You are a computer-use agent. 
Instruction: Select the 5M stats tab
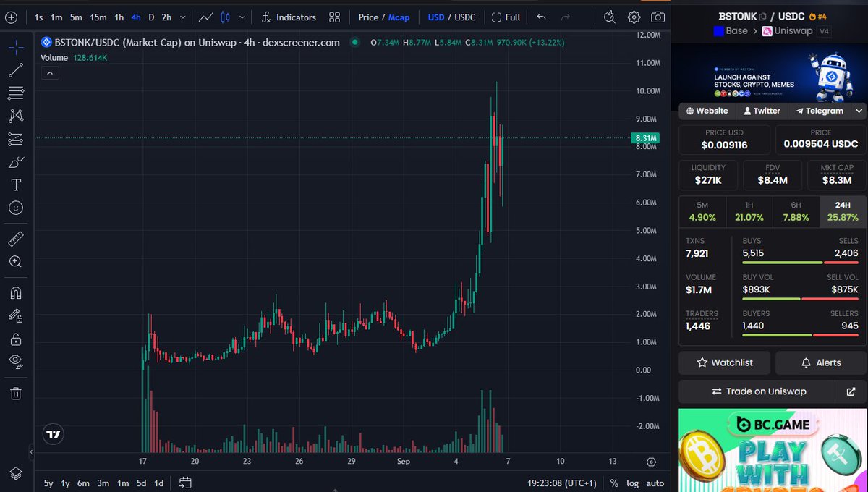click(702, 211)
